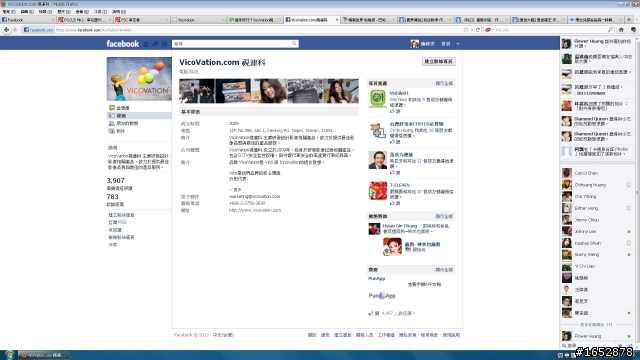Click see all link beside sponsored section

coord(444,270)
